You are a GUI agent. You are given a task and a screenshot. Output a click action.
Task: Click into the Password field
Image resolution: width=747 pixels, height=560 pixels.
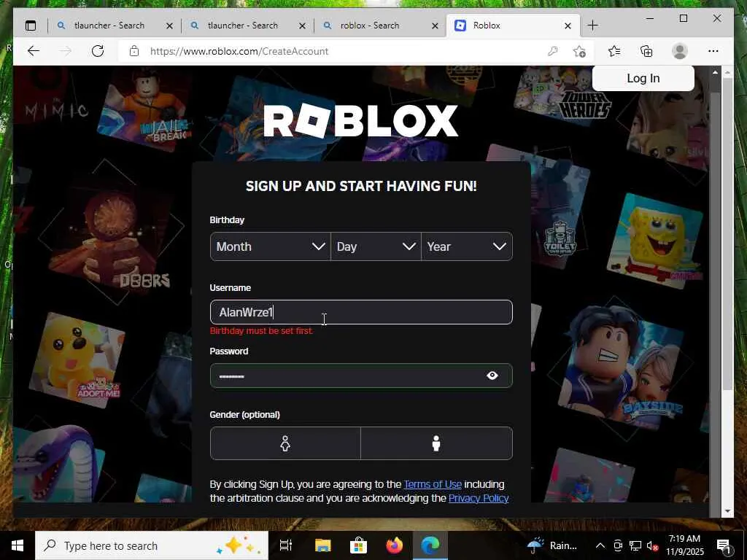361,376
